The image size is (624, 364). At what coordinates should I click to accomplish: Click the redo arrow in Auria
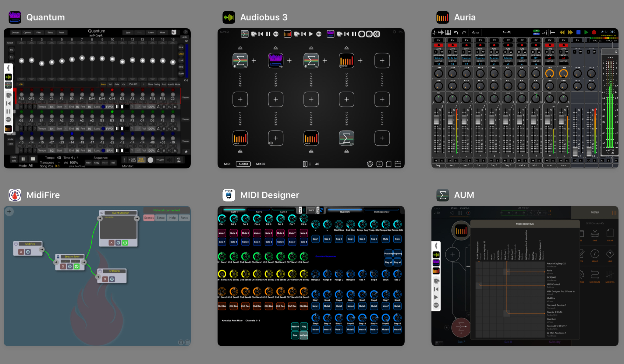[x=464, y=32]
